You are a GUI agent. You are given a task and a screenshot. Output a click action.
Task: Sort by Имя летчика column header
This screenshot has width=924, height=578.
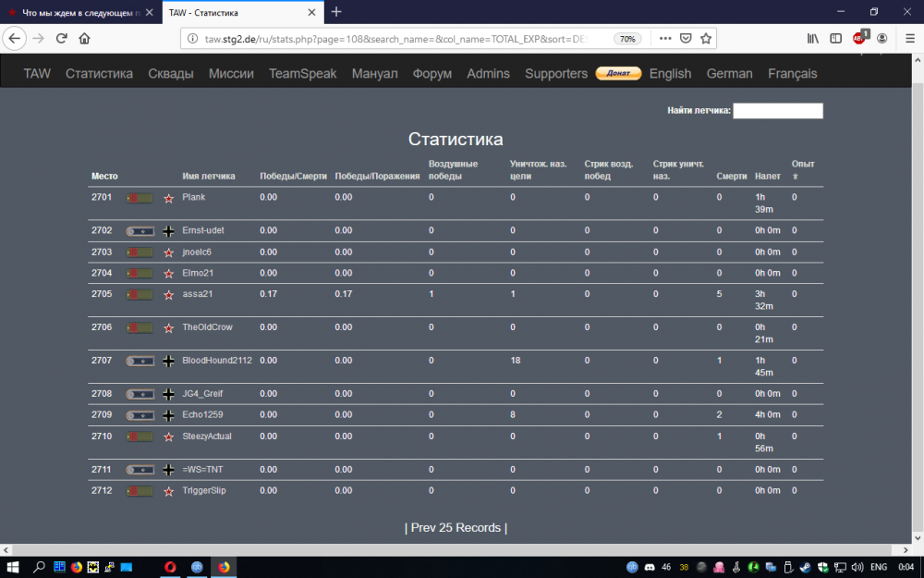(209, 176)
